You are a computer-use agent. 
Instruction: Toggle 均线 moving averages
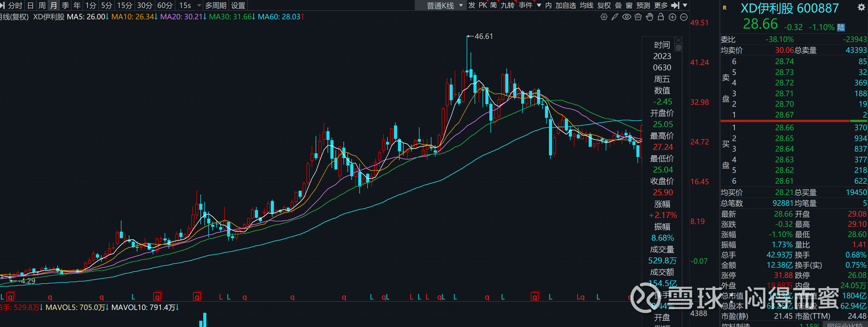click(587, 5)
